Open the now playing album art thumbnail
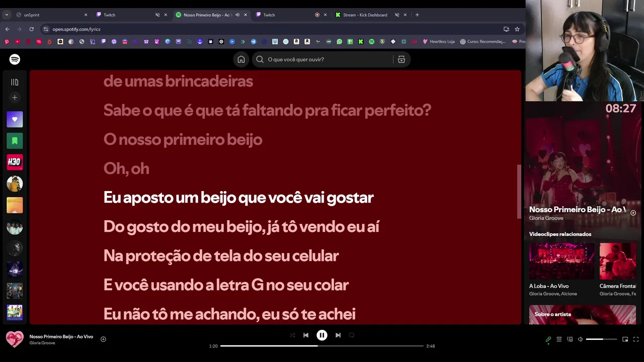The height and width of the screenshot is (362, 644). pyautogui.click(x=15, y=339)
